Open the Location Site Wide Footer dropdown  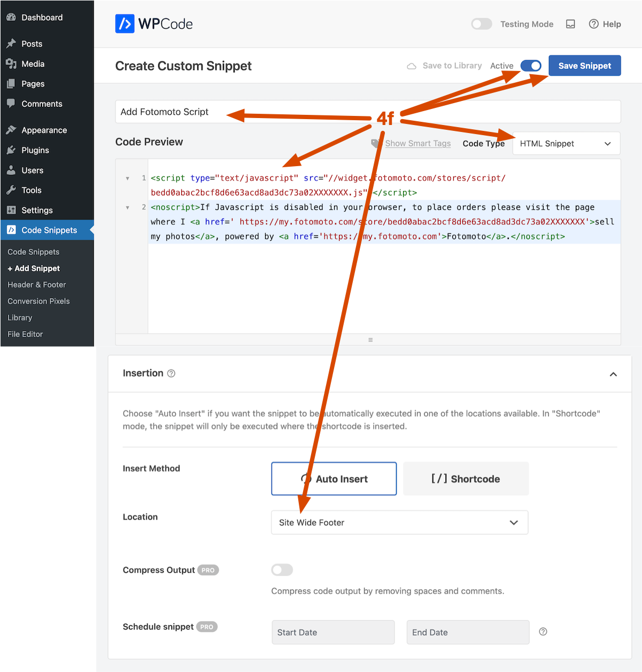[400, 522]
